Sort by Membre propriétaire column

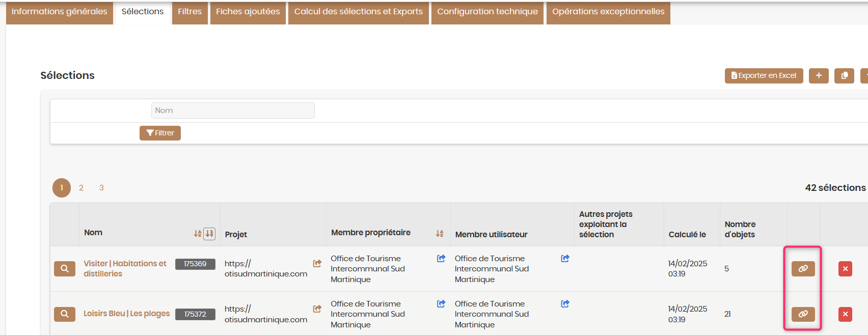tap(440, 233)
